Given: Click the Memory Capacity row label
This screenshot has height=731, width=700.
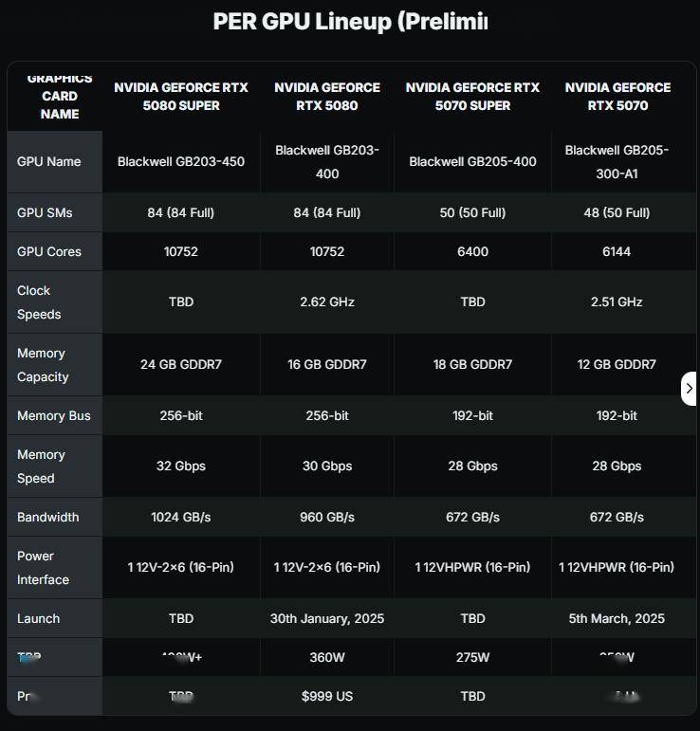Looking at the screenshot, I should click(x=43, y=365).
